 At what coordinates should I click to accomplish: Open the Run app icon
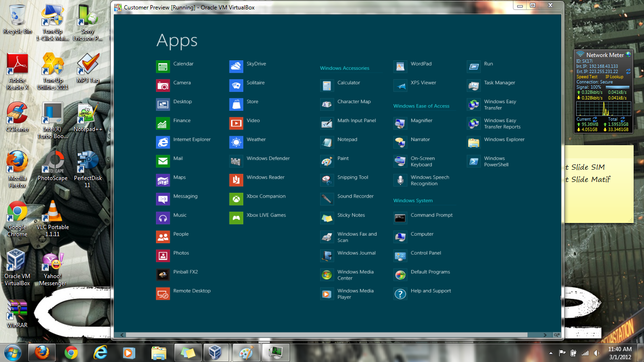click(x=474, y=67)
